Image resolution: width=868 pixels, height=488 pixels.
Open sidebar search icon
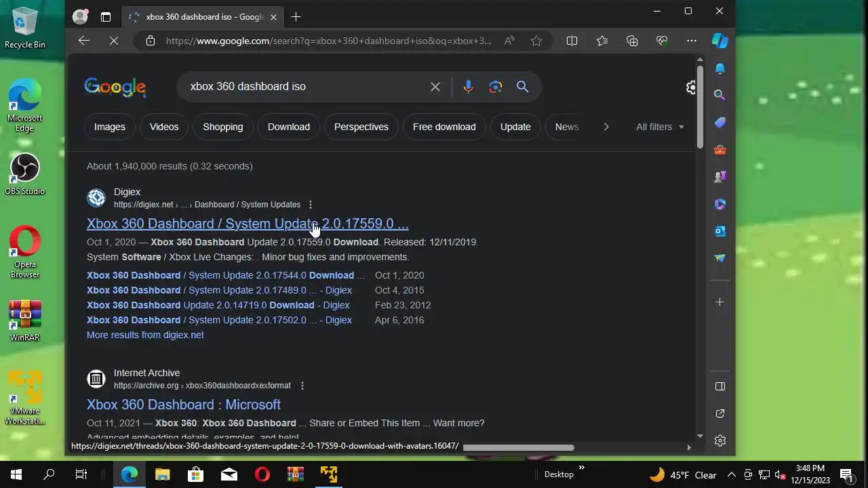click(x=720, y=96)
